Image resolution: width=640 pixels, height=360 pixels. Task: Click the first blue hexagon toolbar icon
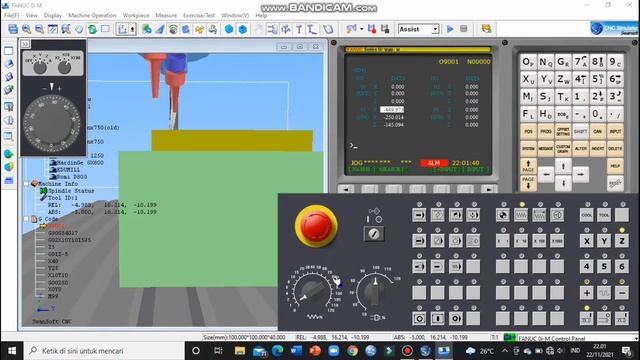[229, 29]
